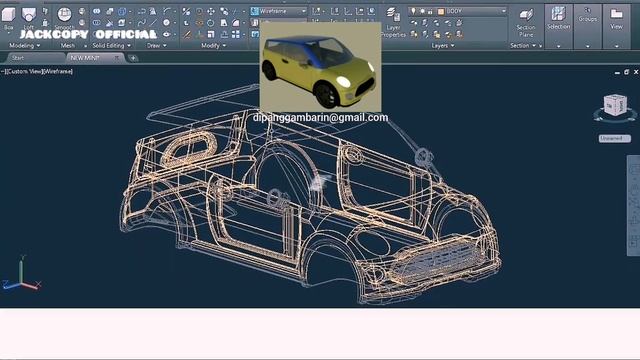This screenshot has height=360, width=640.
Task: Open Layer Properties manager
Action: coord(393,22)
